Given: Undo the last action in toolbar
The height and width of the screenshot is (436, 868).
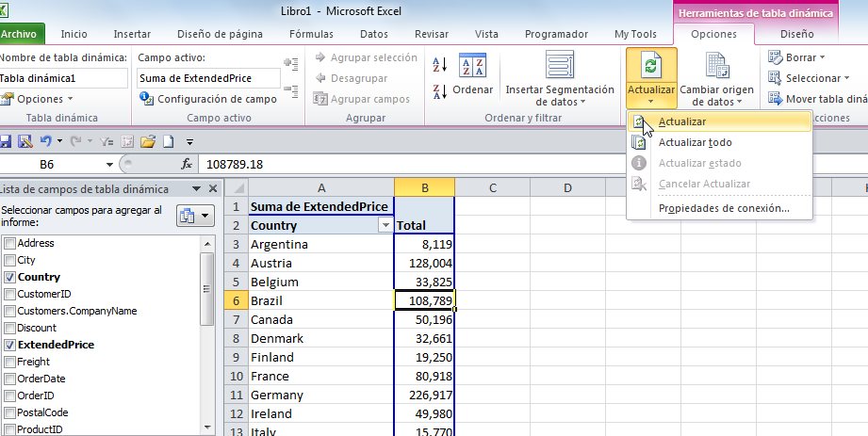Looking at the screenshot, I should tap(46, 141).
